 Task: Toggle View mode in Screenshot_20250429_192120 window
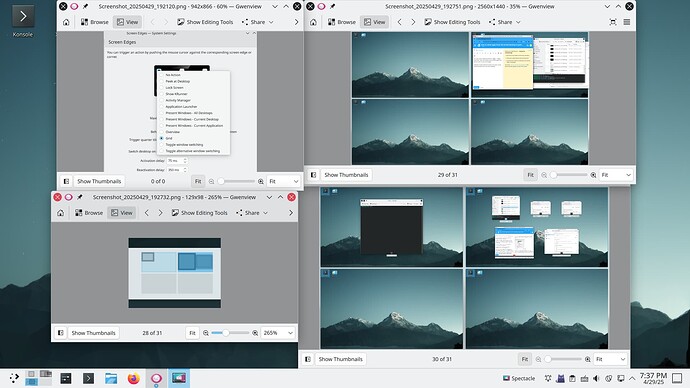(127, 22)
